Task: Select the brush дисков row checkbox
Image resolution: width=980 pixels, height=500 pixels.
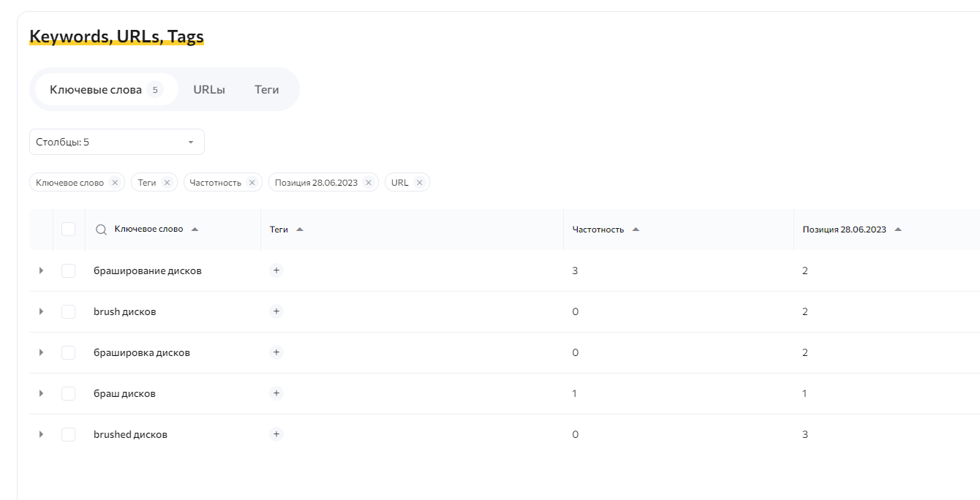Action: tap(68, 311)
